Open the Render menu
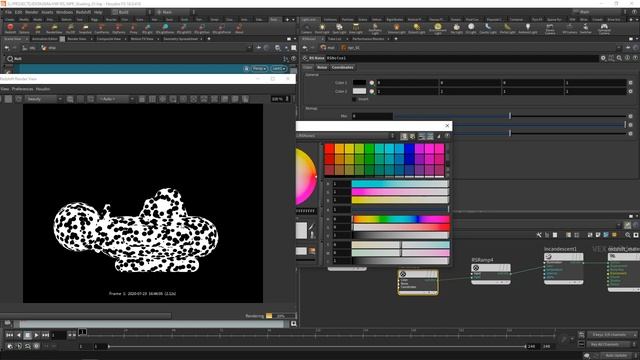Screen dimensions: 640x360 pyautogui.click(x=31, y=12)
